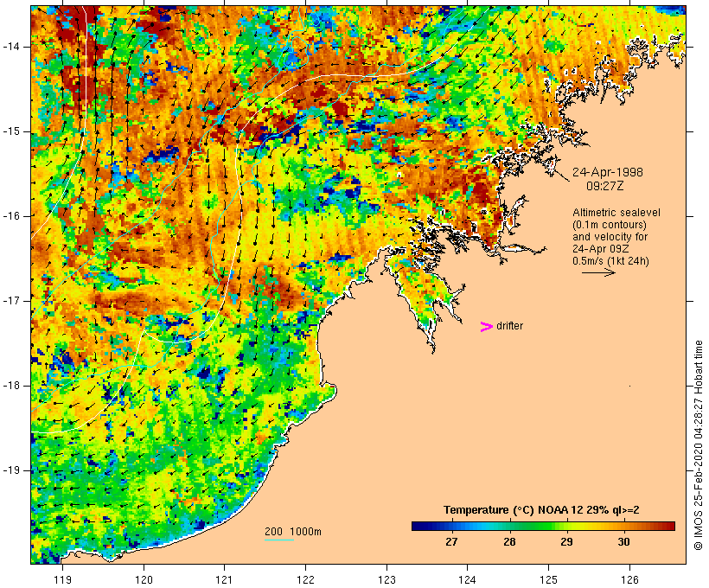Image resolution: width=709 pixels, height=588 pixels.
Task: Click the '200 1000m' bathymetry label
Action: click(x=293, y=532)
